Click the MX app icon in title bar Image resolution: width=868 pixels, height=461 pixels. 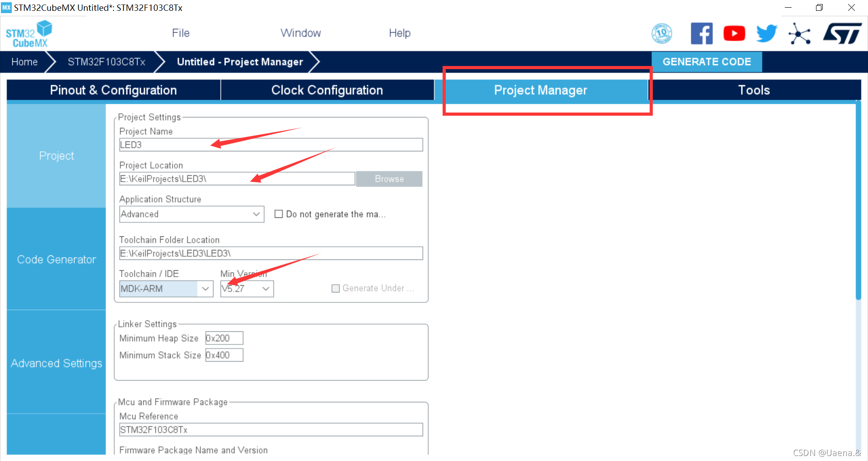tap(6, 7)
